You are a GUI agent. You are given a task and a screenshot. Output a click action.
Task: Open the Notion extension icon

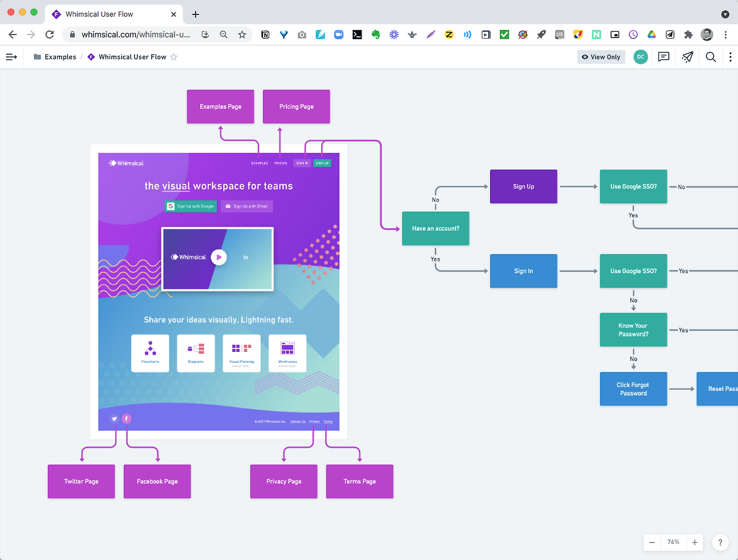point(265,35)
